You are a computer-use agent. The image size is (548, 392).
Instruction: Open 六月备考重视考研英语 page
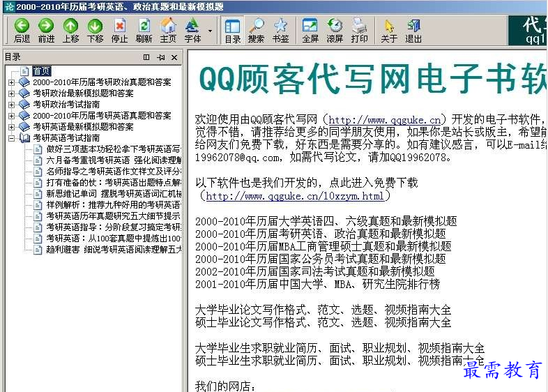(x=114, y=160)
